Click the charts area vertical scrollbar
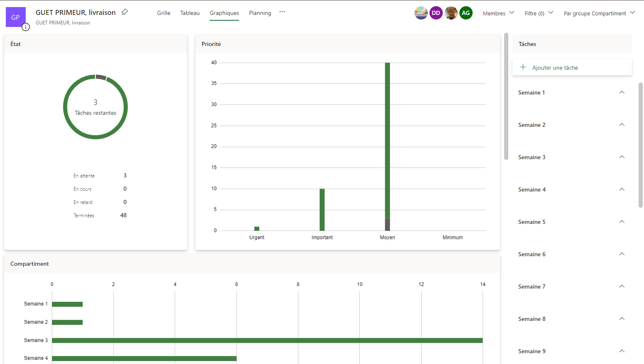 [x=506, y=96]
